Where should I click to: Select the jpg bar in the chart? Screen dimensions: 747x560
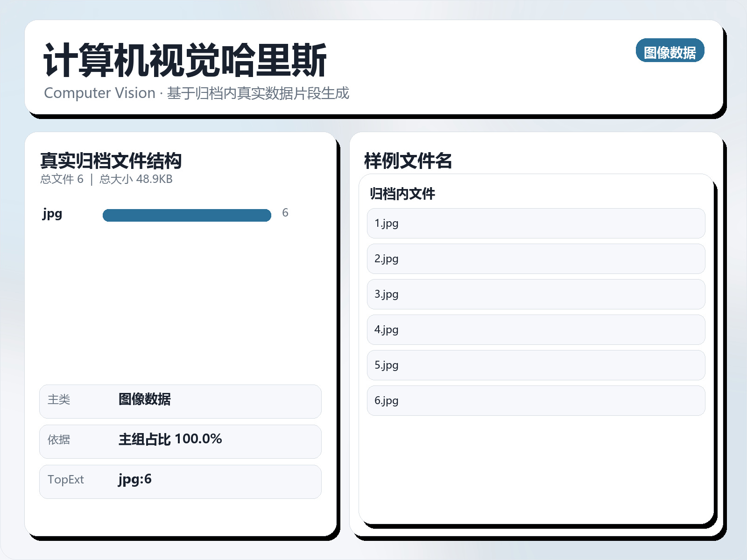(187, 215)
